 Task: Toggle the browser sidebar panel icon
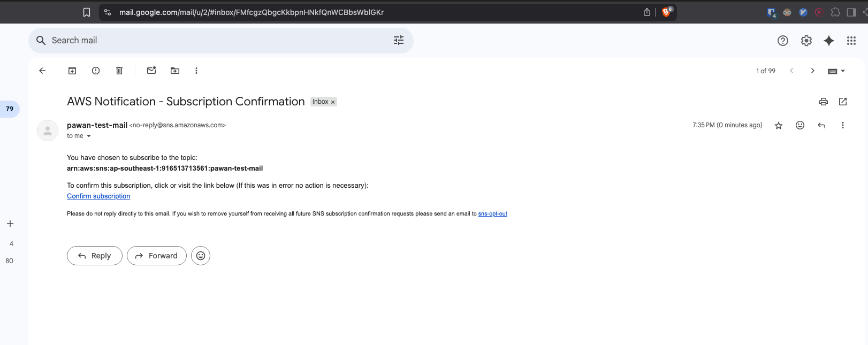[x=851, y=12]
